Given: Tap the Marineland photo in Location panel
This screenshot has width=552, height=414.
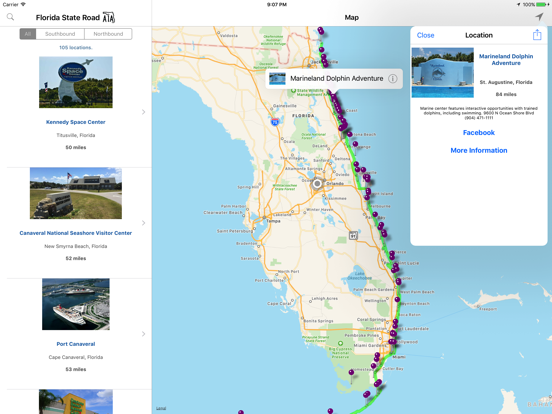Looking at the screenshot, I should click(x=443, y=73).
